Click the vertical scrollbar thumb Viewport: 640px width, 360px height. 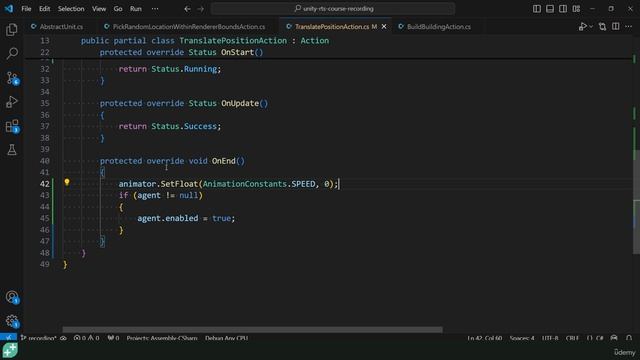(x=636, y=201)
